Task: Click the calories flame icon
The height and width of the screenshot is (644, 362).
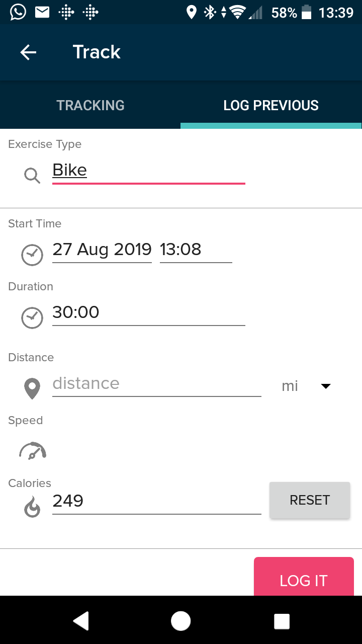Action: [32, 507]
